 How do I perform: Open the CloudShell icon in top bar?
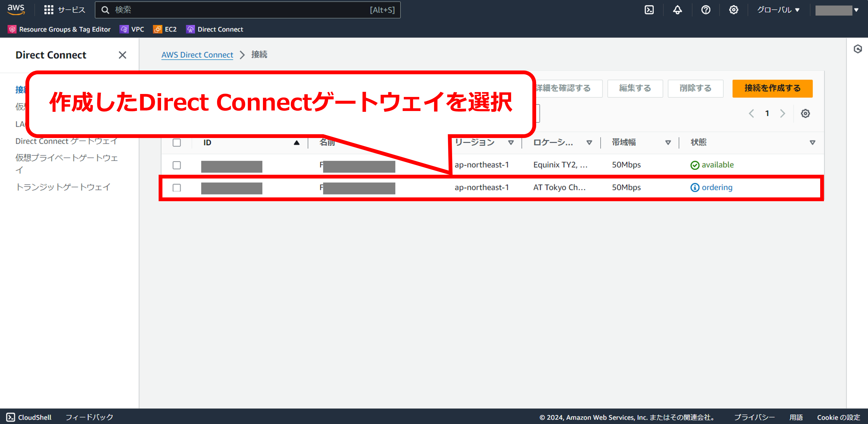click(649, 10)
